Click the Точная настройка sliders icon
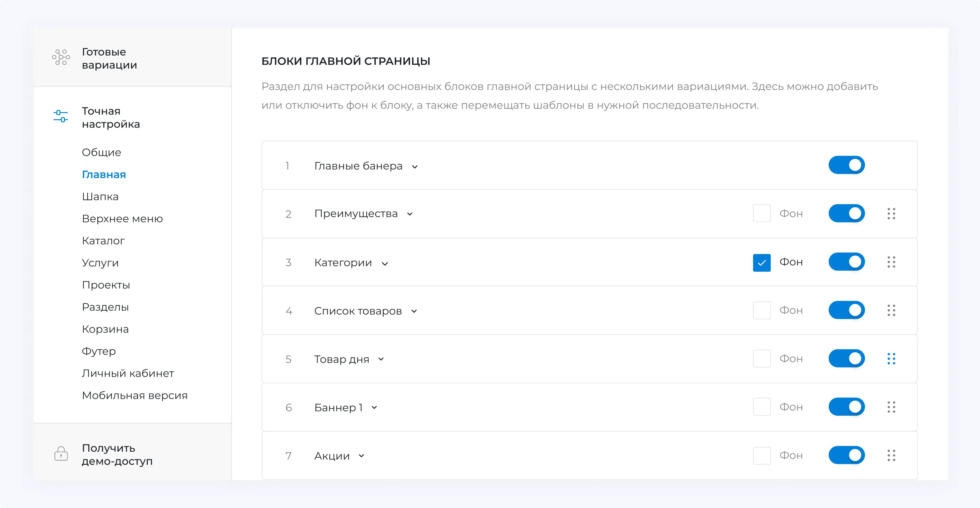 click(60, 116)
